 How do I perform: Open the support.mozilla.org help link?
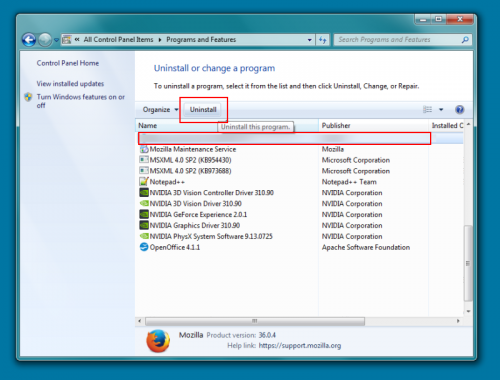pos(300,346)
